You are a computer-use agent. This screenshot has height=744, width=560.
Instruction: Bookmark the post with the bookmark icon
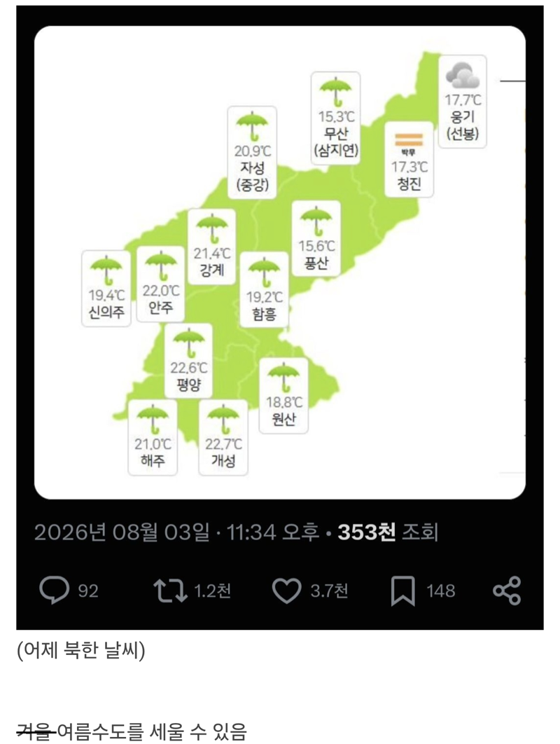click(402, 591)
